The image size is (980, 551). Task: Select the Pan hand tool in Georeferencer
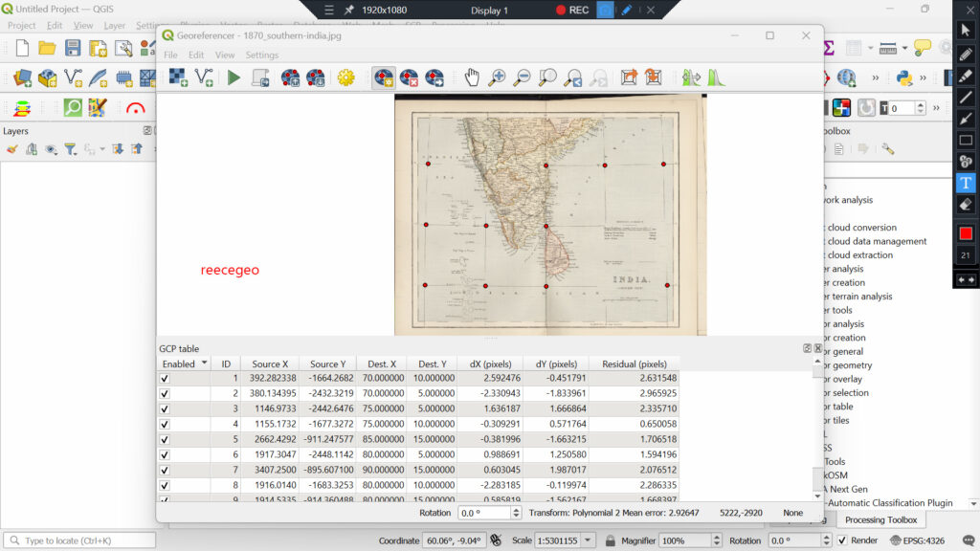[472, 77]
